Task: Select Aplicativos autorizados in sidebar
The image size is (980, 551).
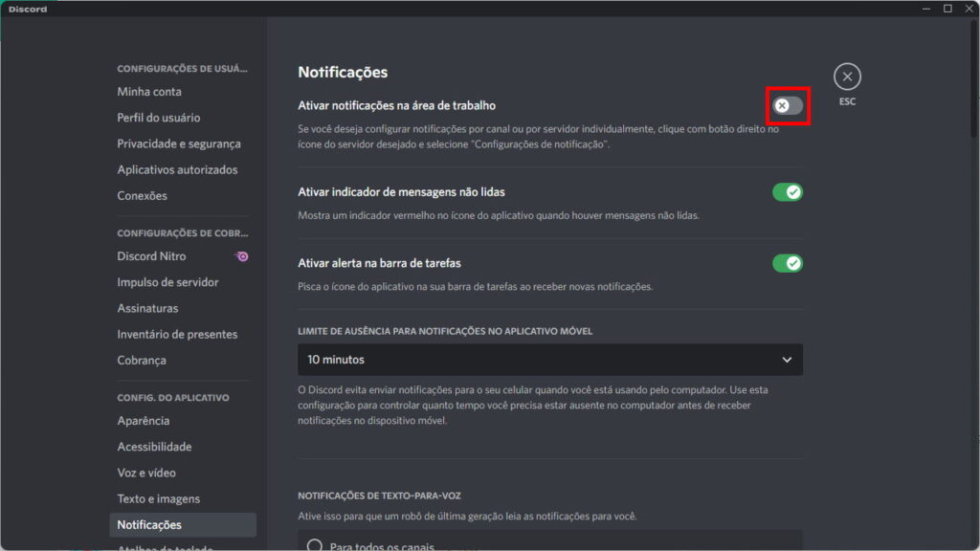Action: point(177,169)
